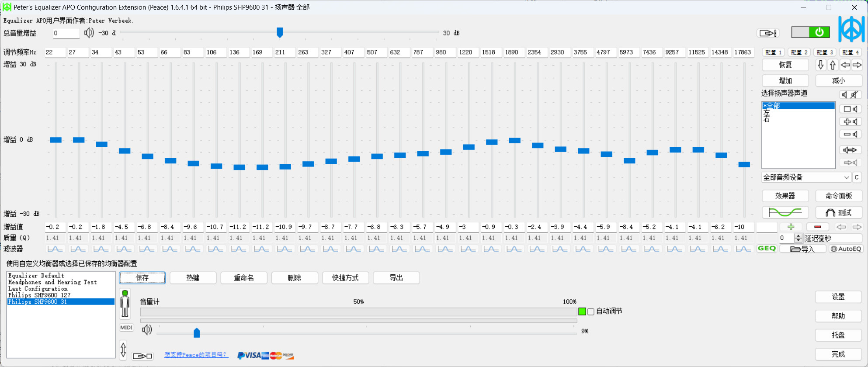
Task: Select 配置 3 preset button
Action: [825, 52]
